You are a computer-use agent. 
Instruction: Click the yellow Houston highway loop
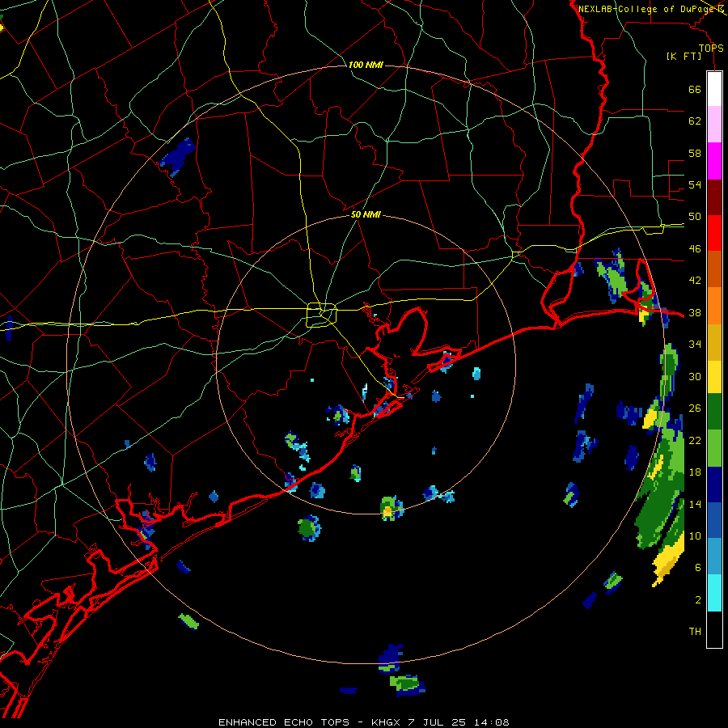click(321, 315)
